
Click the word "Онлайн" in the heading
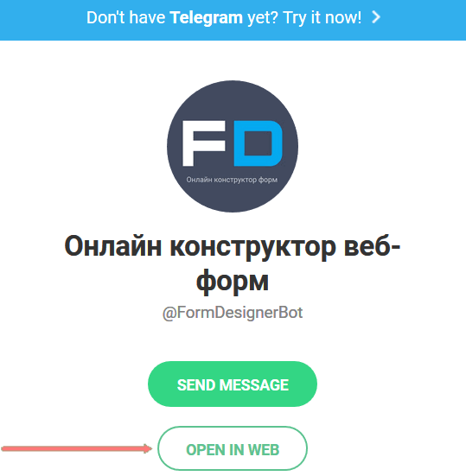point(113,246)
